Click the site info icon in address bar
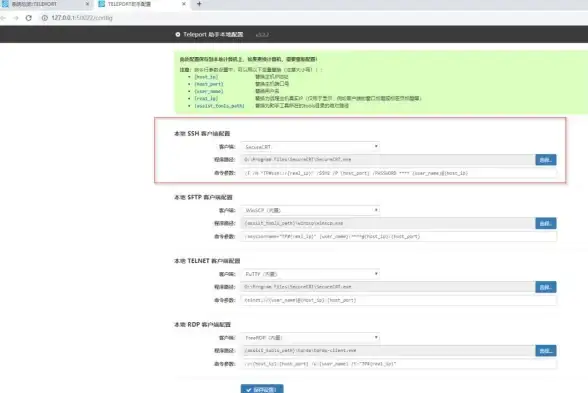 45,18
